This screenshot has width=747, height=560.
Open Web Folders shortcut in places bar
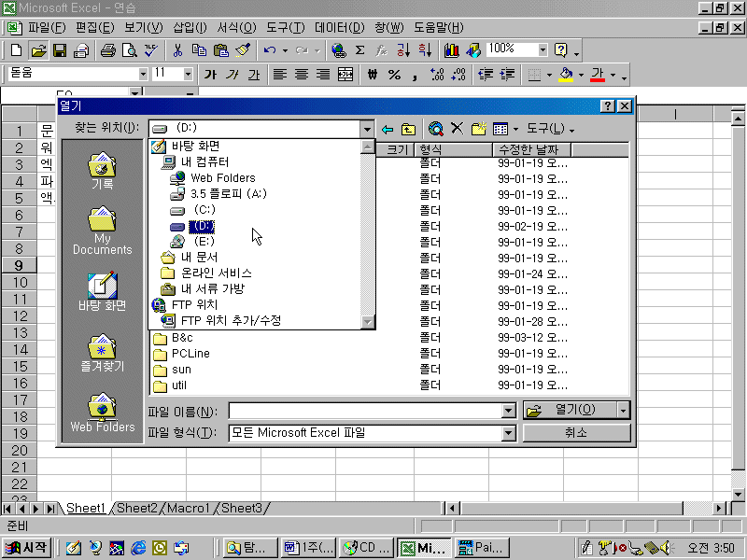coord(102,413)
